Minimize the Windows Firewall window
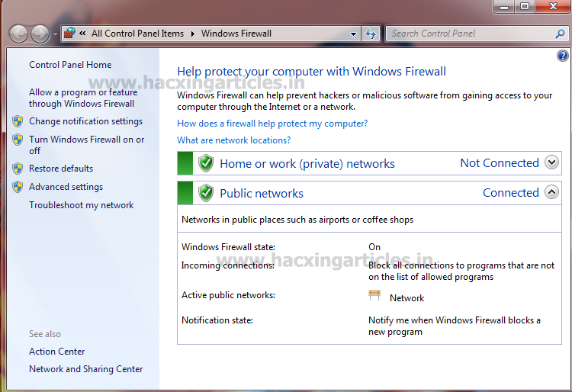The width and height of the screenshot is (572, 392). point(504,6)
